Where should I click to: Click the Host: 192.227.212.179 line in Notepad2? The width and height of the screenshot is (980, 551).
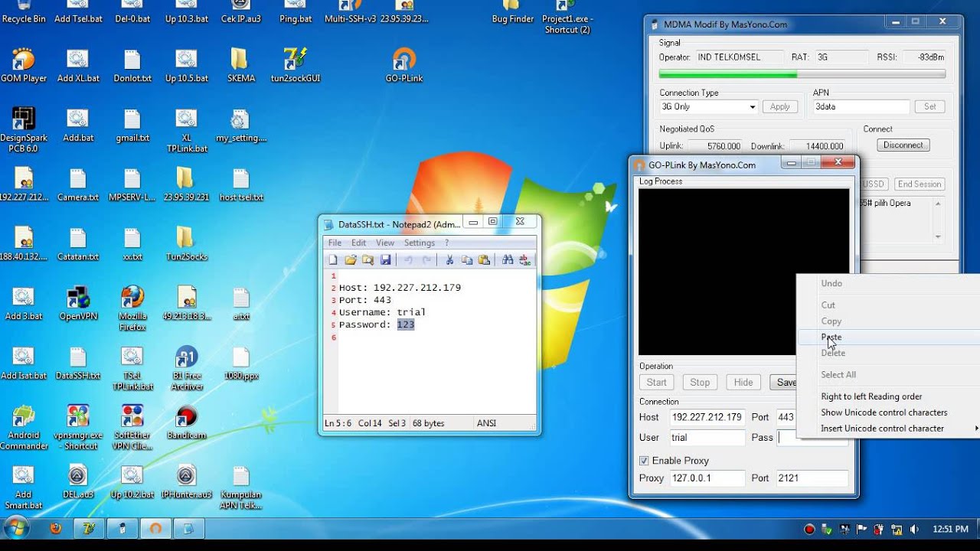tap(400, 288)
